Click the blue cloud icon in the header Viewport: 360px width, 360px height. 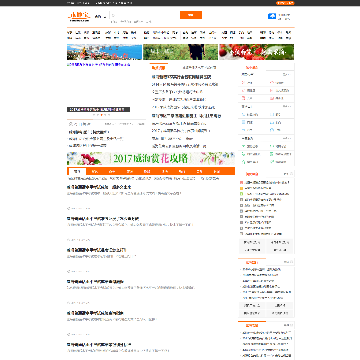pyautogui.click(x=272, y=16)
